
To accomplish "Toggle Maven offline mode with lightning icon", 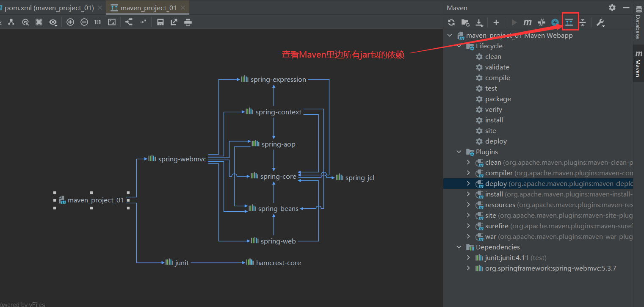I will coord(555,22).
